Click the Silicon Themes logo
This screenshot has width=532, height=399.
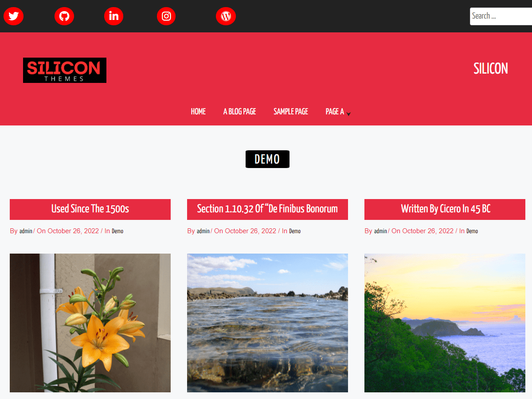coord(65,70)
